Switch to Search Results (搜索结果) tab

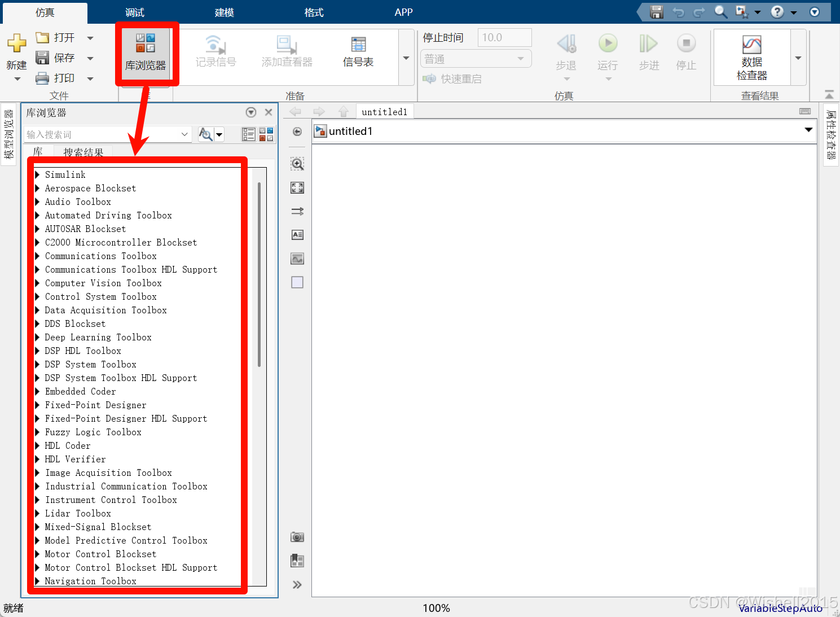point(83,152)
